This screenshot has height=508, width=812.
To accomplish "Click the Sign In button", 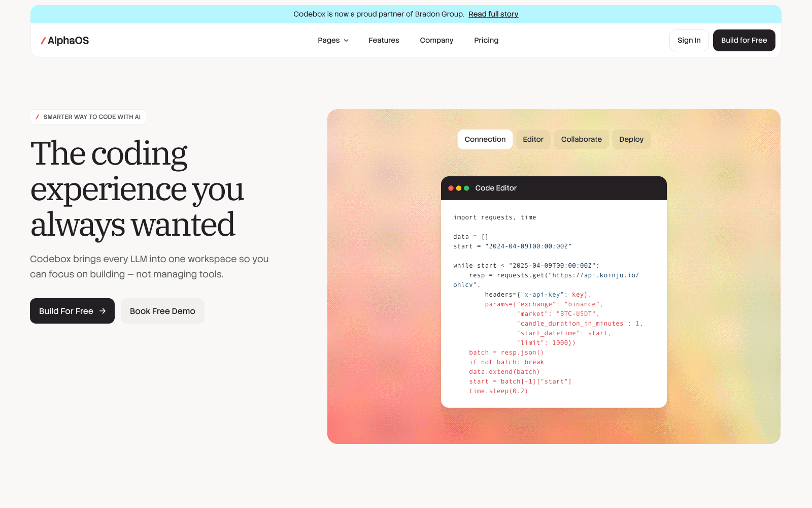I will 689,41.
